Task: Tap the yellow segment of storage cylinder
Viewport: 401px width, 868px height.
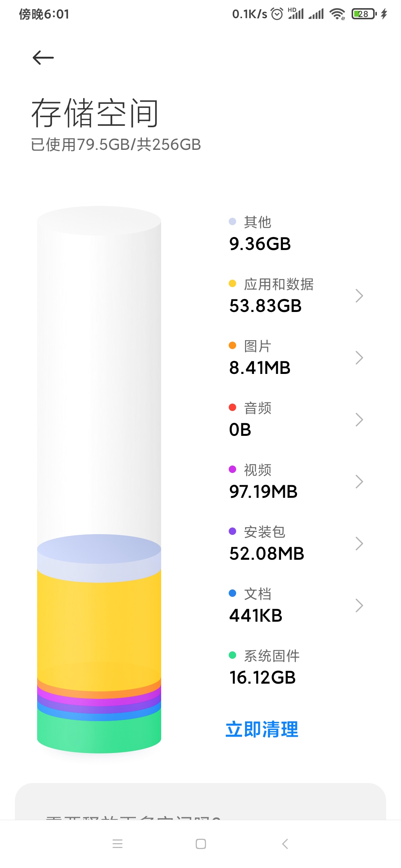Action: tap(99, 627)
